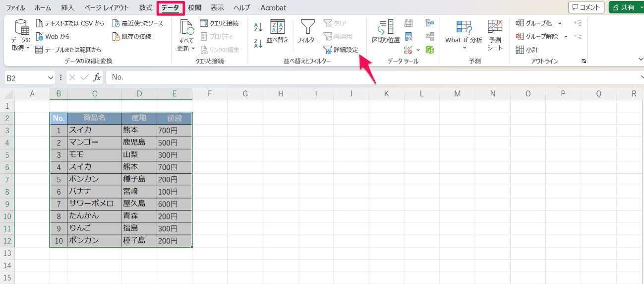Show the クエリと接続 pane
Image resolution: width=644 pixels, height=284 pixels.
point(219,23)
